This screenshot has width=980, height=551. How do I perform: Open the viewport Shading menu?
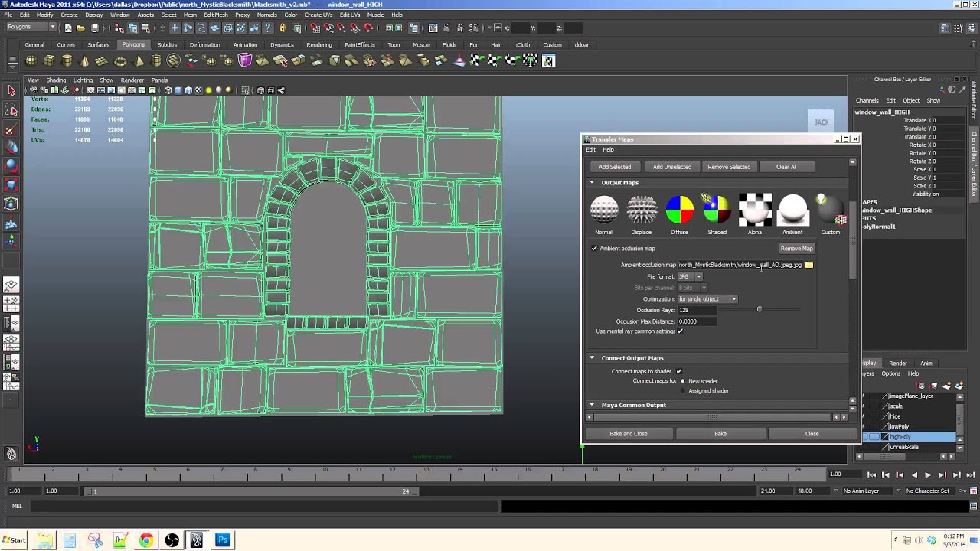pos(56,80)
